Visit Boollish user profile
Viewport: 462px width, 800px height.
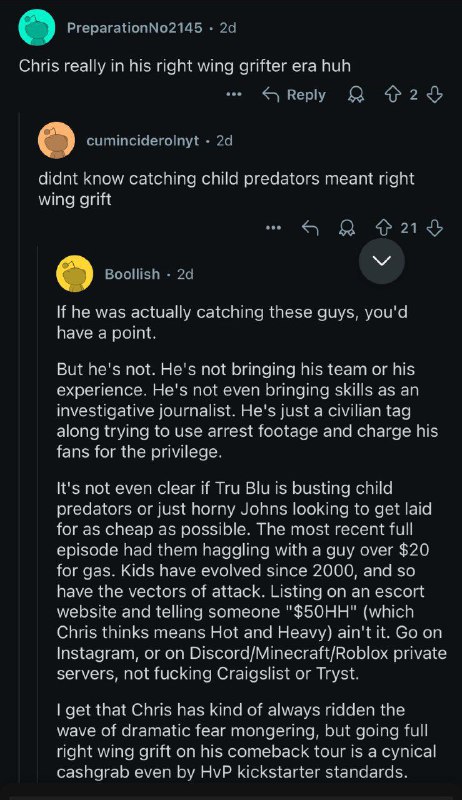tap(132, 274)
